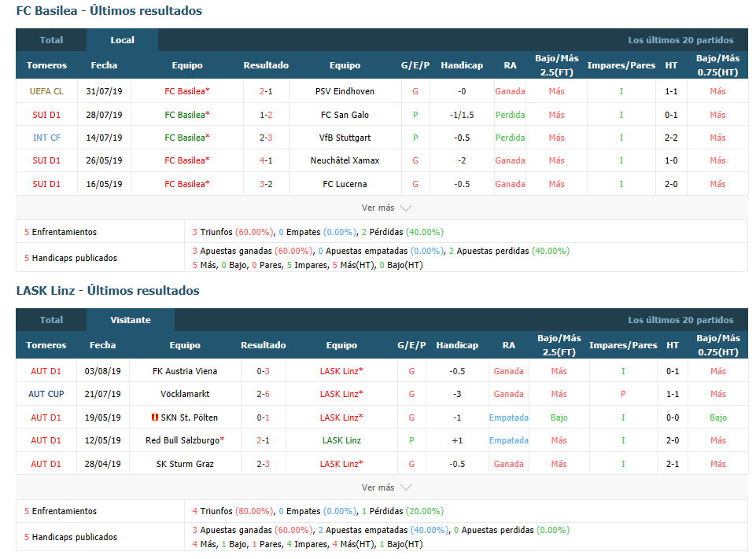Click the 0-3 result at FK Austria Viena
The width and height of the screenshot is (756, 559).
coord(264,371)
